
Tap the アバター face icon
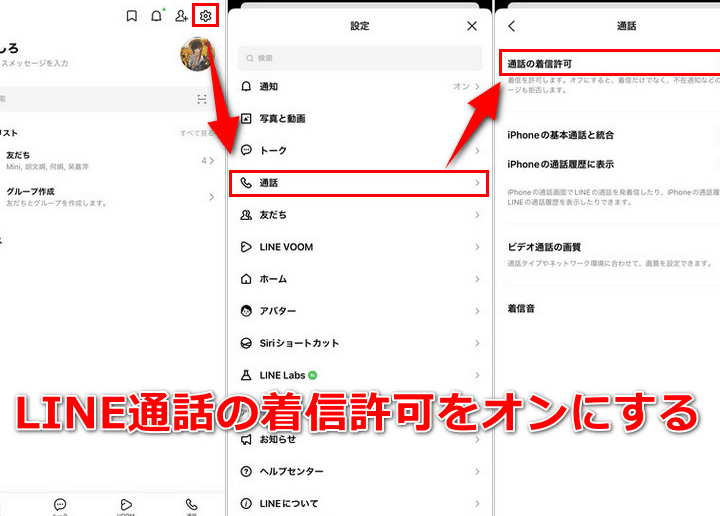click(x=246, y=311)
